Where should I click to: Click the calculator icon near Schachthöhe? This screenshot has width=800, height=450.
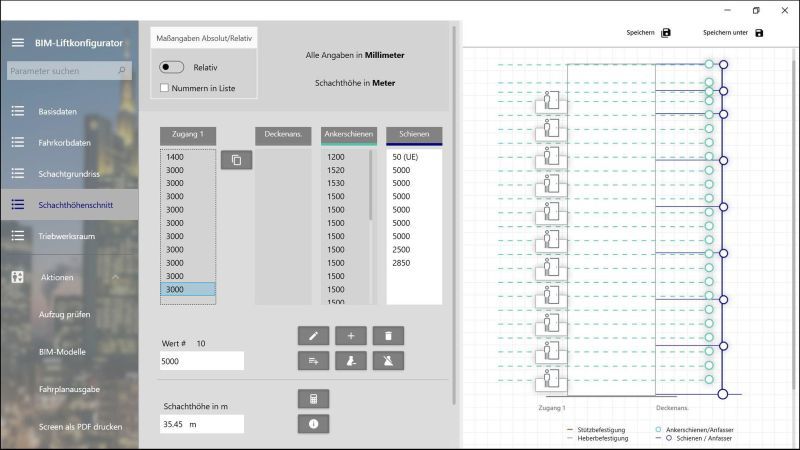[313, 398]
